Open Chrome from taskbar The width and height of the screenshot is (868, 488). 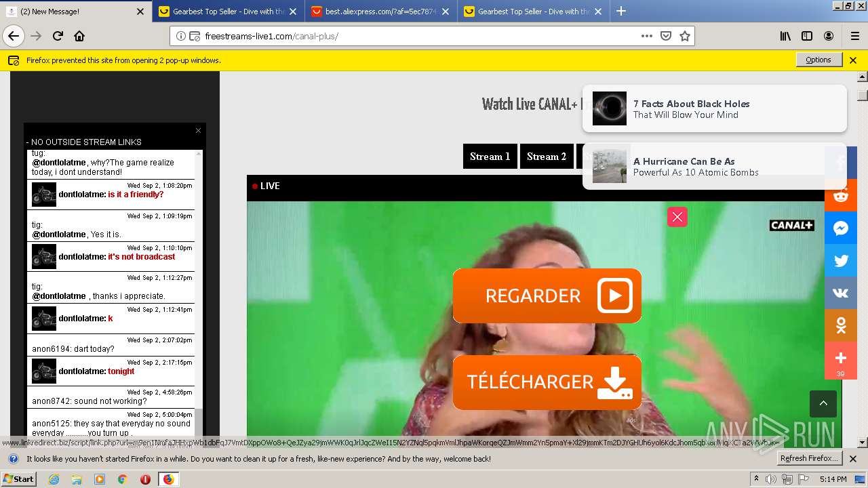pos(122,479)
